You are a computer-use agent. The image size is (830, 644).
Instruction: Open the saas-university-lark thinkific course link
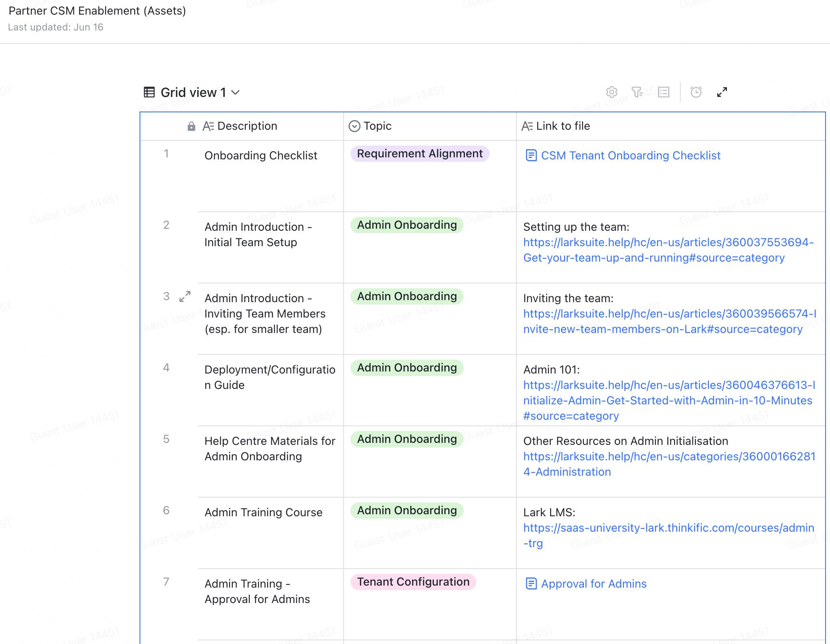point(668,528)
